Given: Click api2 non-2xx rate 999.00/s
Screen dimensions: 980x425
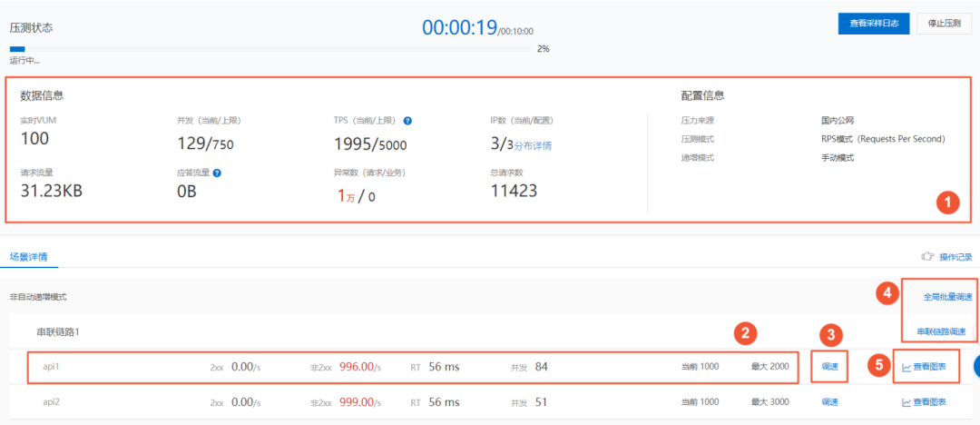Looking at the screenshot, I should click(360, 401).
